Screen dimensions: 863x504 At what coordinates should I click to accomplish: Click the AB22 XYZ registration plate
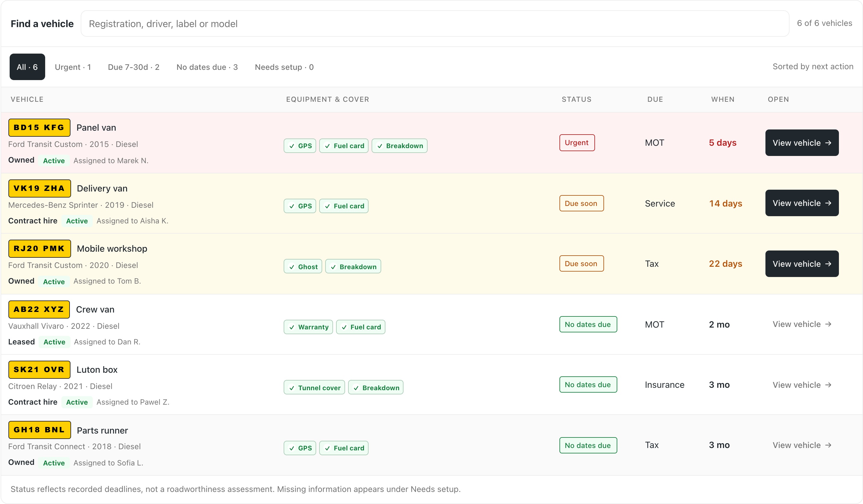point(39,310)
